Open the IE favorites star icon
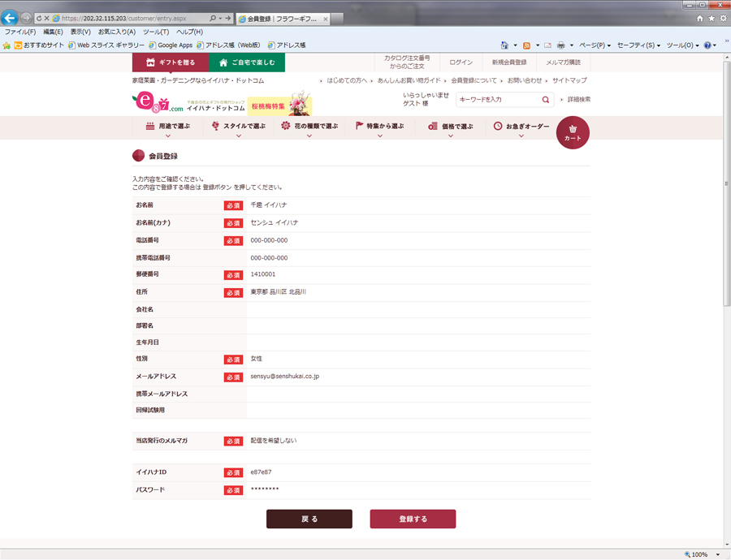 [712, 18]
